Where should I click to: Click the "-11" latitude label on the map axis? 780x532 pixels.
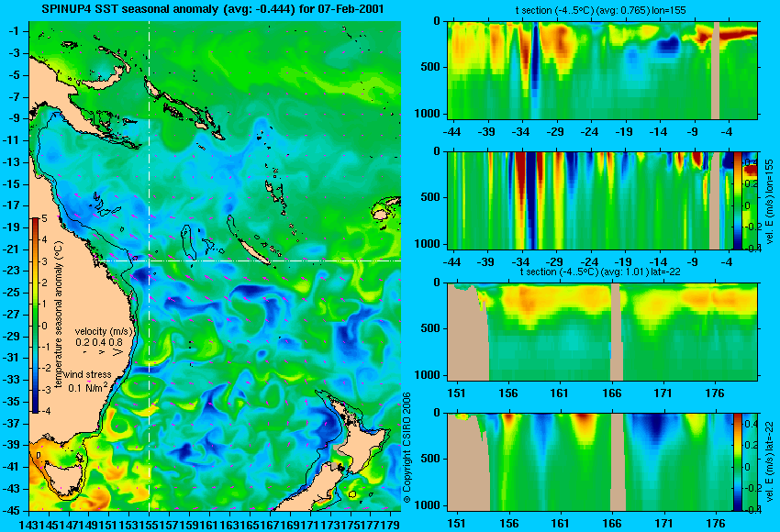coord(13,140)
